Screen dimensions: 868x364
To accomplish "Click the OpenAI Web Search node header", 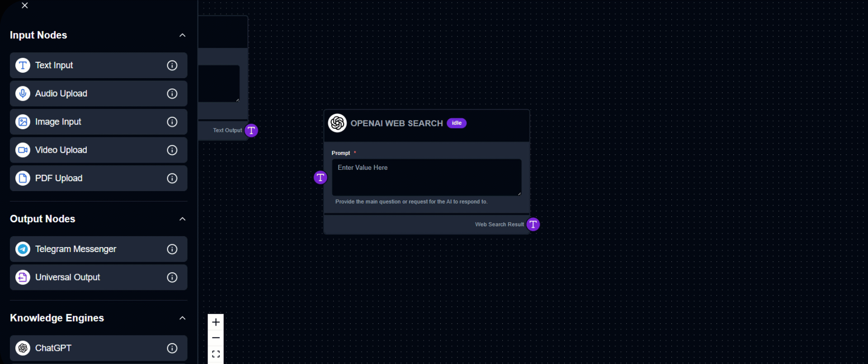I will coord(396,123).
